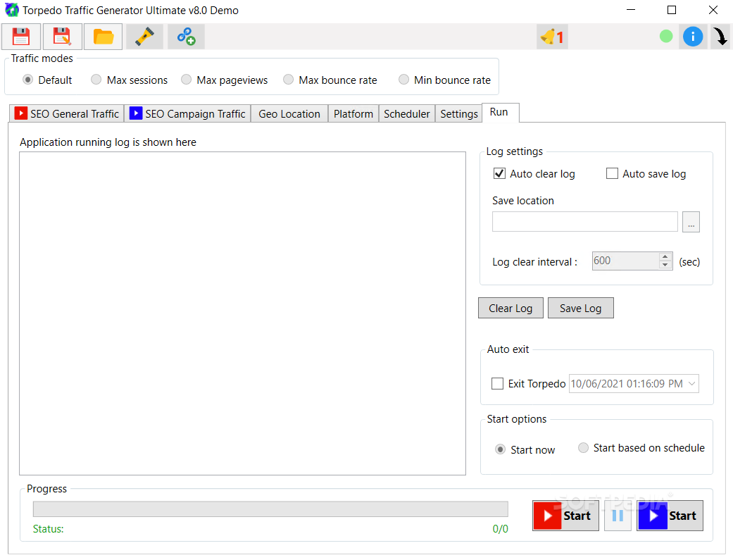Increase log clear interval with up arrow
The height and width of the screenshot is (560, 733).
point(665,257)
